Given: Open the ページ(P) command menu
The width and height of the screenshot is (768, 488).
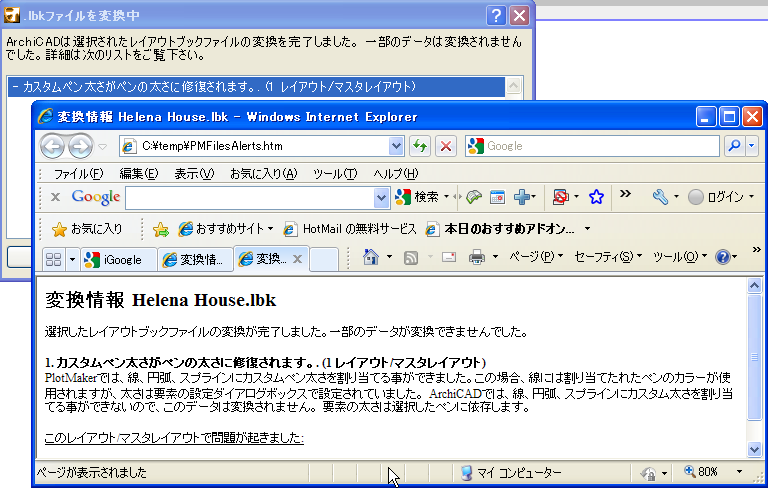Looking at the screenshot, I should [536, 257].
